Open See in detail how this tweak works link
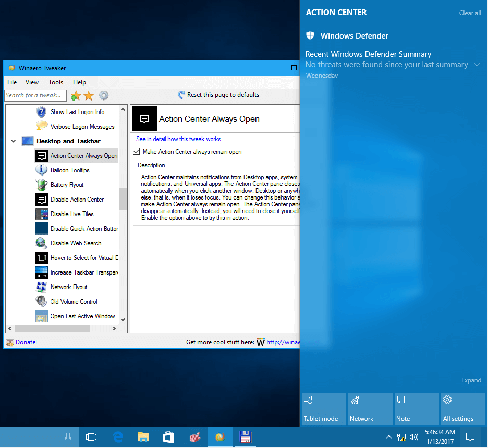 pos(178,139)
